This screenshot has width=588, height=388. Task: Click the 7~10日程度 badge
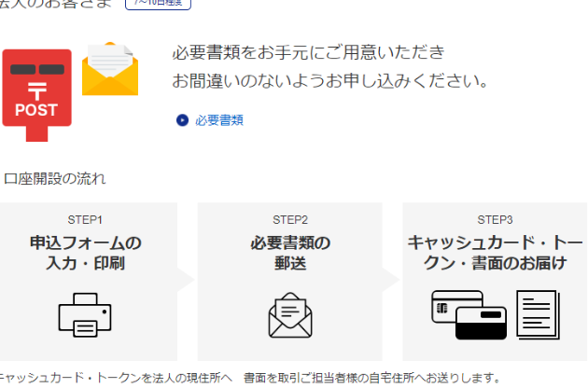[158, 4]
